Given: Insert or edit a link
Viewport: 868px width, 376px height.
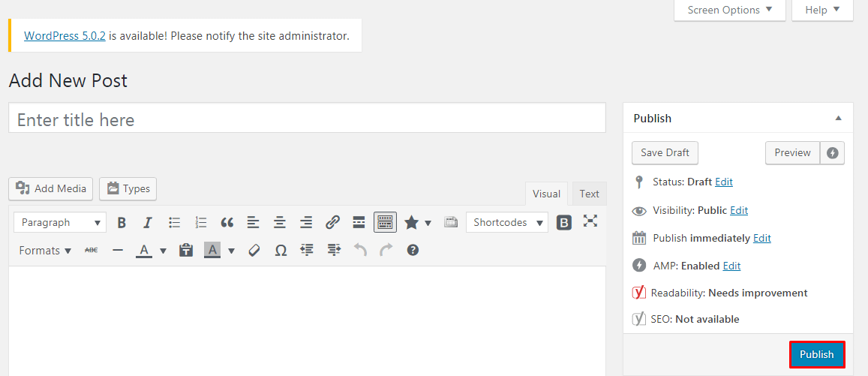Looking at the screenshot, I should coord(332,223).
